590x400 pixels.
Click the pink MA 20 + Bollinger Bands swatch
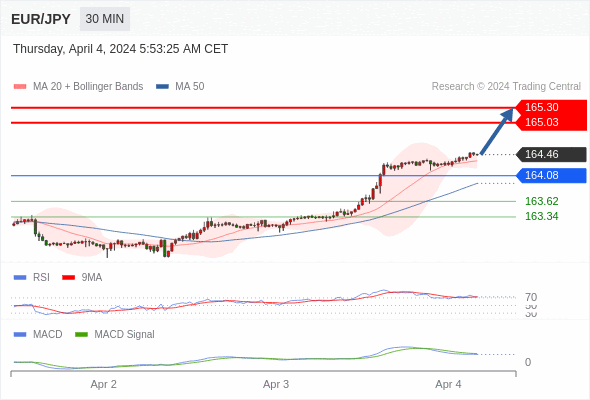click(x=20, y=87)
